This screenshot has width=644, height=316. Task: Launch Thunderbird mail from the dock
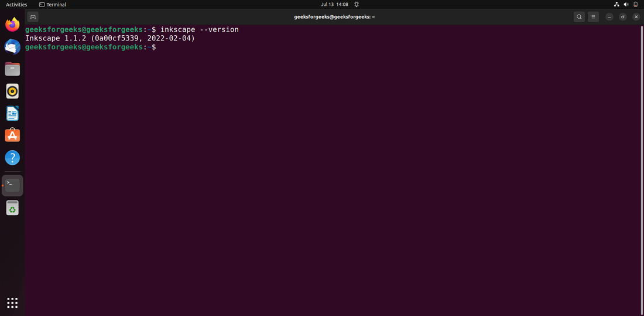[x=12, y=46]
